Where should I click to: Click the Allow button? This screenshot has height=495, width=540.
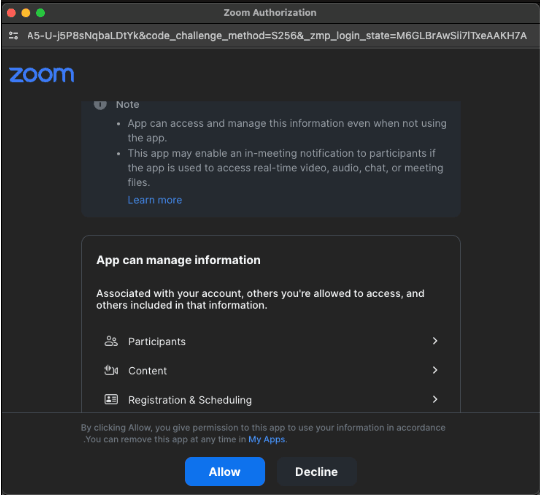tap(225, 471)
